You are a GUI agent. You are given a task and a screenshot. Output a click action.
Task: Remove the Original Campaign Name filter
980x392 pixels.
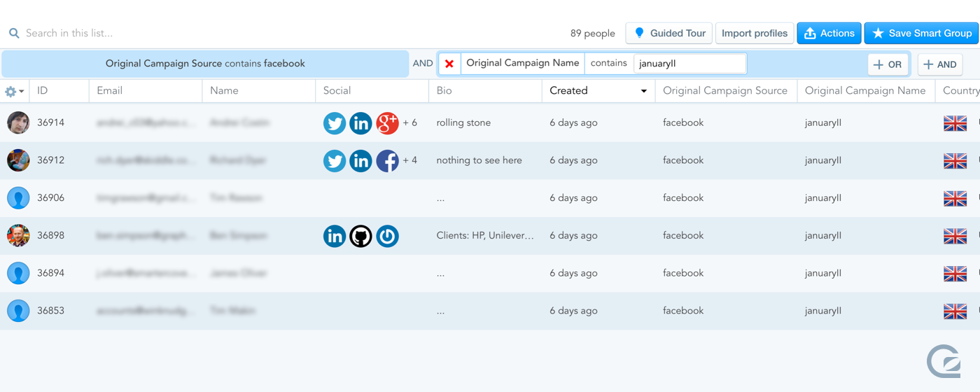[x=449, y=64]
